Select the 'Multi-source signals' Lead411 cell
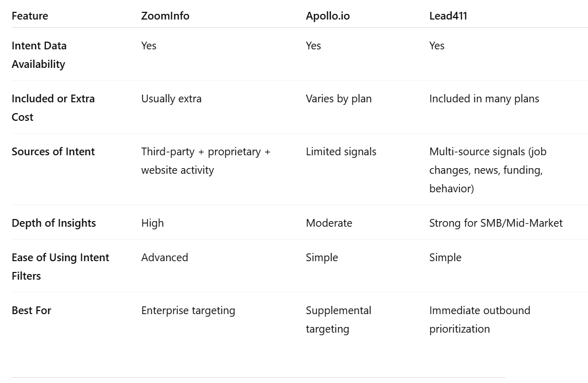The width and height of the screenshot is (588, 383). 488,170
